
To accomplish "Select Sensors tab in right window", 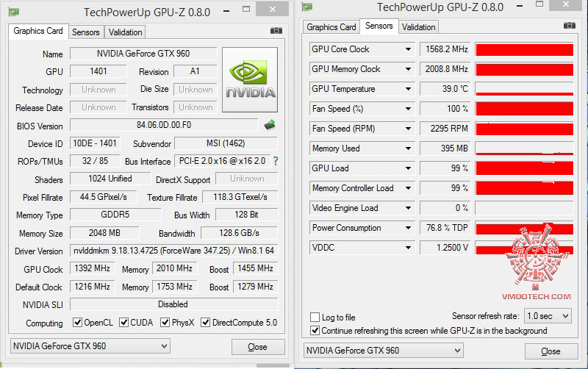I will click(x=379, y=26).
